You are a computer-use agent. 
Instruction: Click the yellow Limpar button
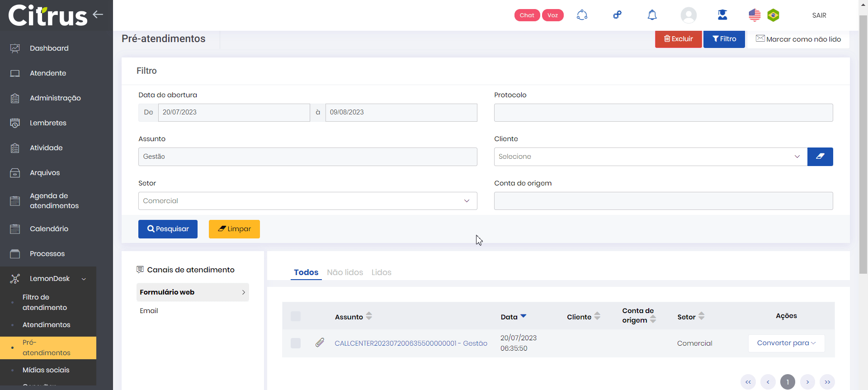pos(234,229)
